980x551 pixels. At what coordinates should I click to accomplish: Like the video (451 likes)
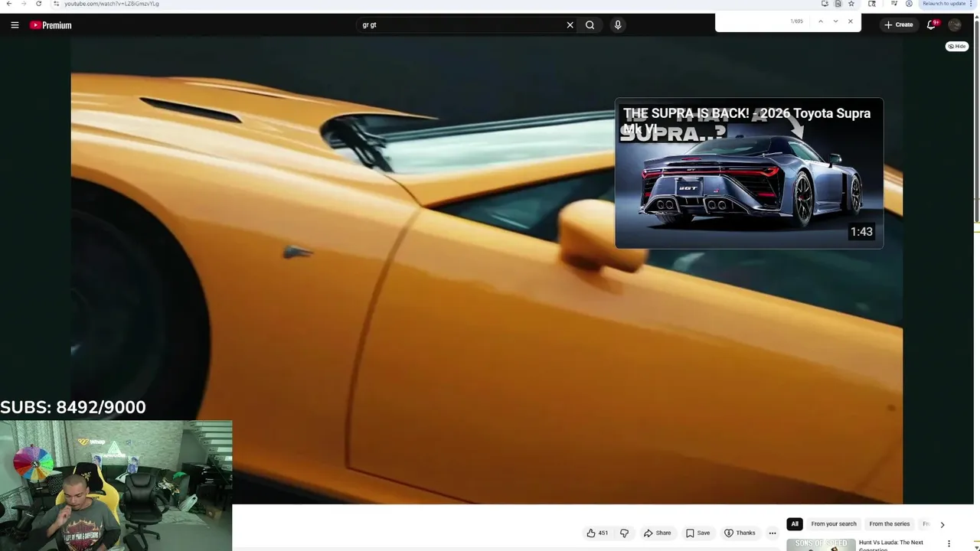pyautogui.click(x=597, y=533)
